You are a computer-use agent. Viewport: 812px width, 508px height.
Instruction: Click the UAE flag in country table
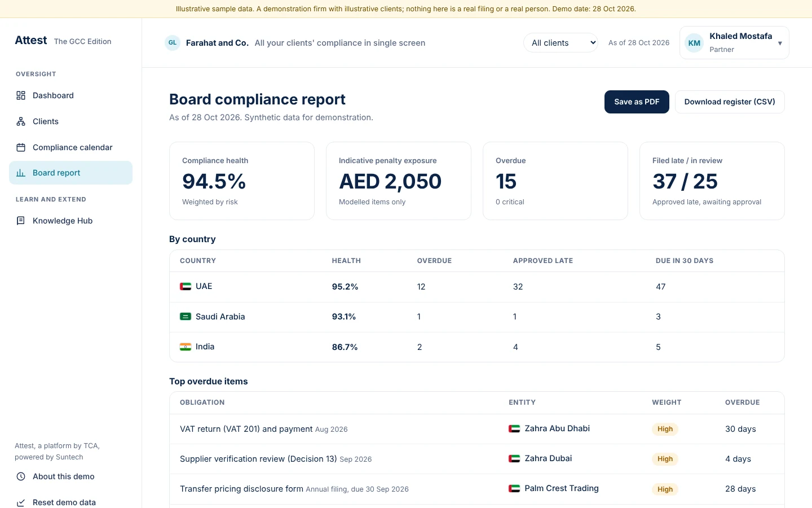point(186,286)
